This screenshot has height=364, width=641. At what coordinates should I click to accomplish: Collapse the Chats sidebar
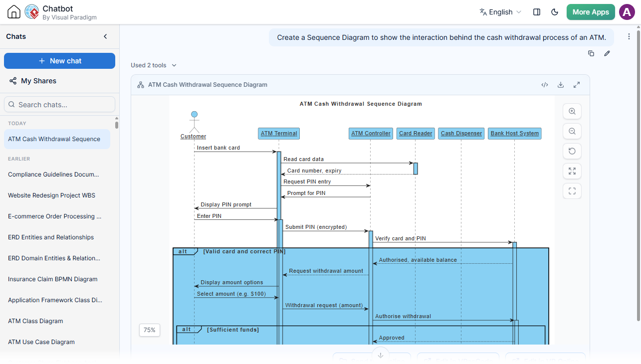(105, 36)
